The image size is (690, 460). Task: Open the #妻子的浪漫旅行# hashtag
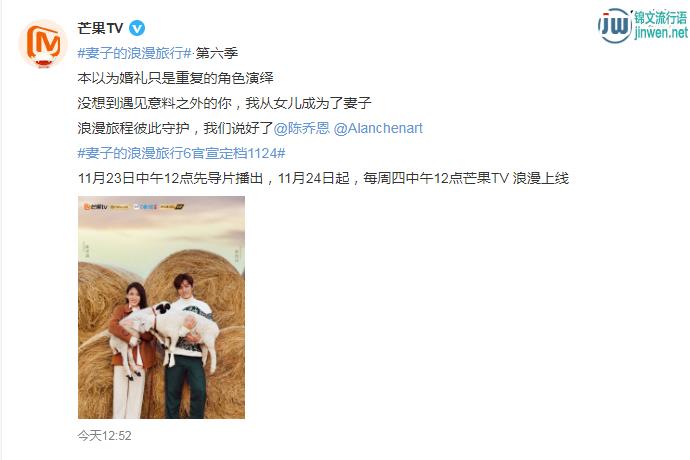[x=135, y=53]
